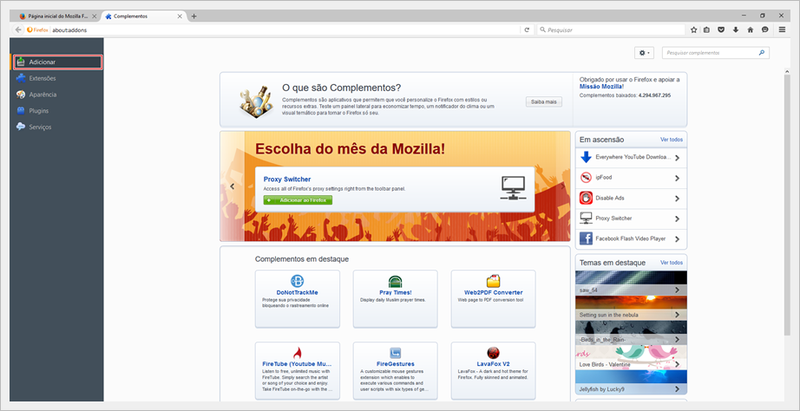Expand the igFood row chevron

click(677, 178)
